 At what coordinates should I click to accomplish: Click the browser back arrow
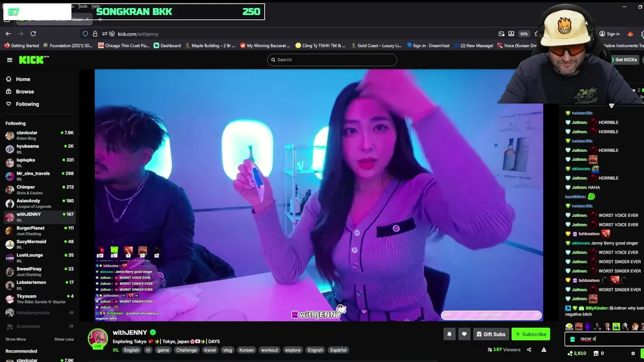coord(8,34)
